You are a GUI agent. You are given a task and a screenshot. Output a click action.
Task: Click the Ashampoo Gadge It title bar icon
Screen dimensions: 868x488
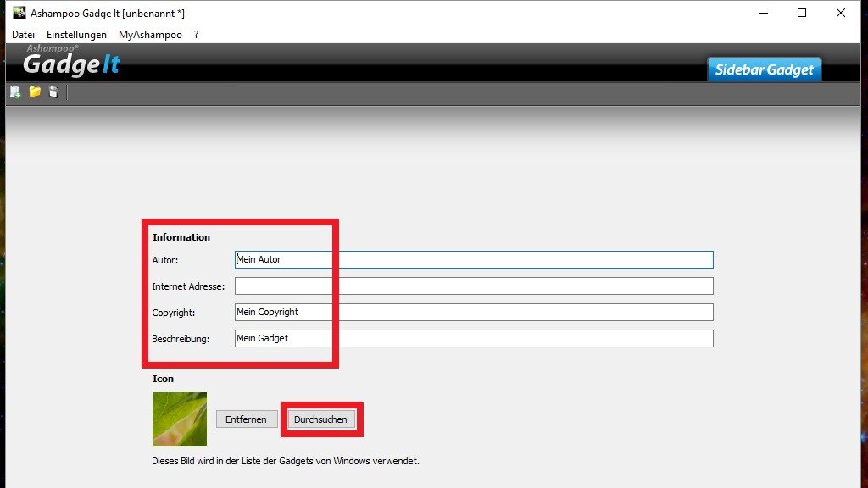click(x=19, y=13)
